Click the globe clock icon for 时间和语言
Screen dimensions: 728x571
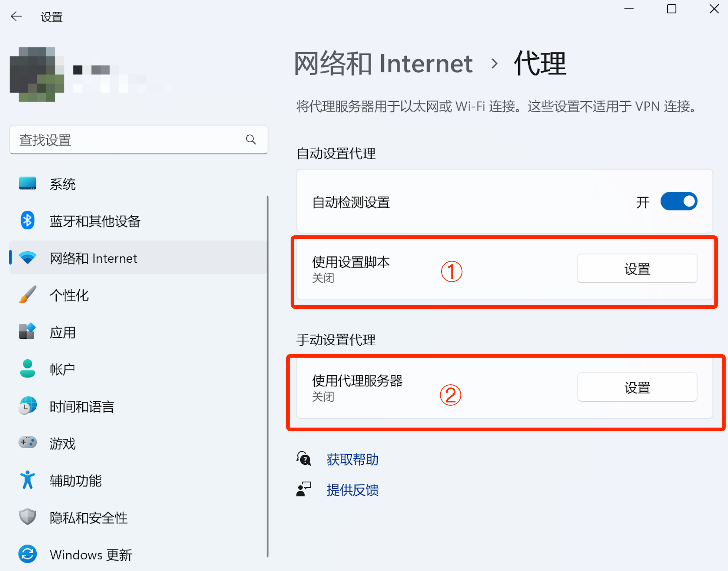tap(28, 406)
